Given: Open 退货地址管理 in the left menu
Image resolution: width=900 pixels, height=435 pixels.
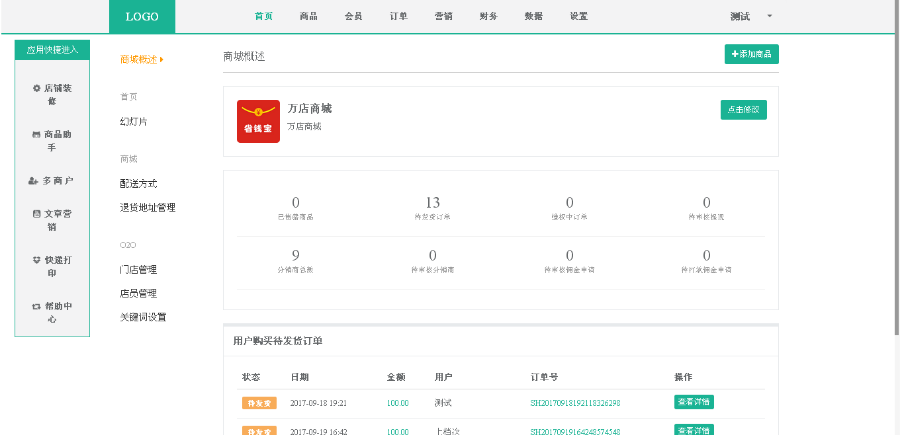Looking at the screenshot, I should coord(147,208).
